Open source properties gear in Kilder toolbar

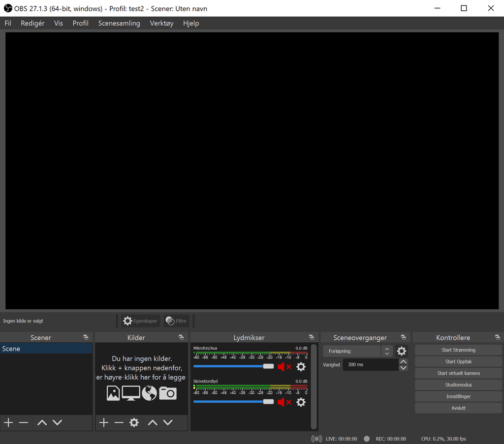coord(134,422)
